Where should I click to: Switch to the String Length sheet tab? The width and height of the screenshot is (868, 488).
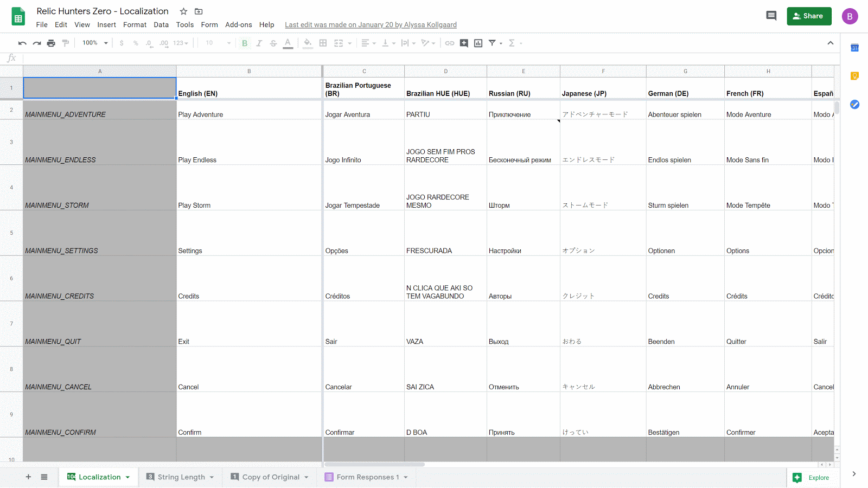(x=181, y=477)
